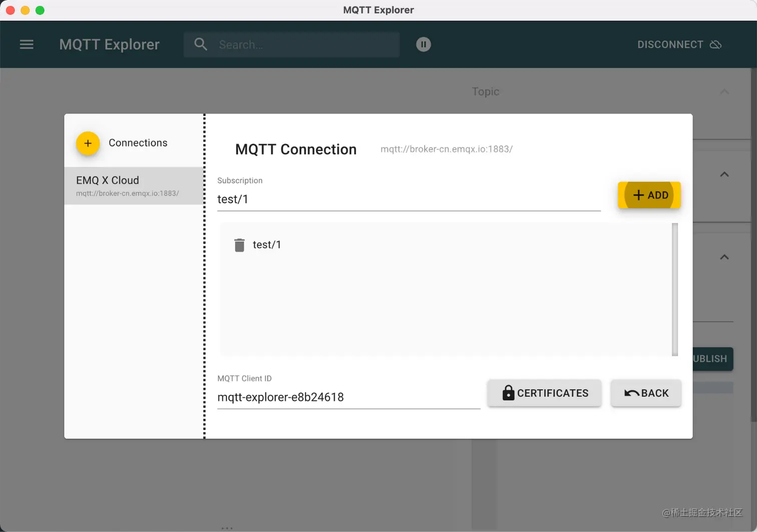Click the Topic panel label
Viewport: 757px width, 532px height.
(x=486, y=92)
